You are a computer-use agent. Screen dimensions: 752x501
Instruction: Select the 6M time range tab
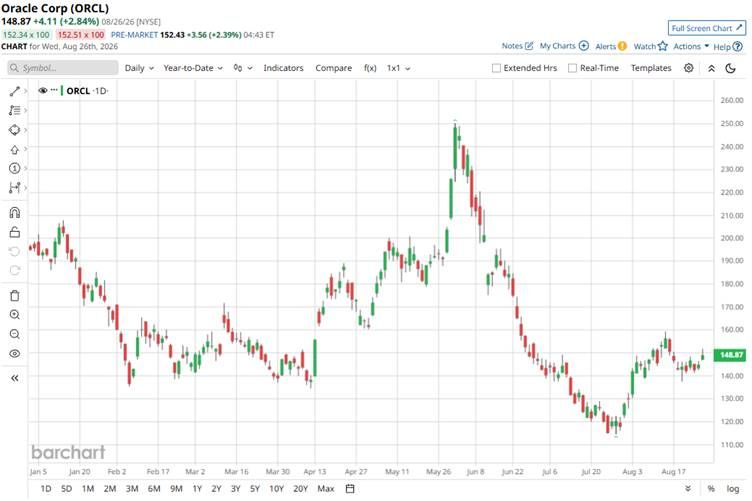pyautogui.click(x=154, y=489)
